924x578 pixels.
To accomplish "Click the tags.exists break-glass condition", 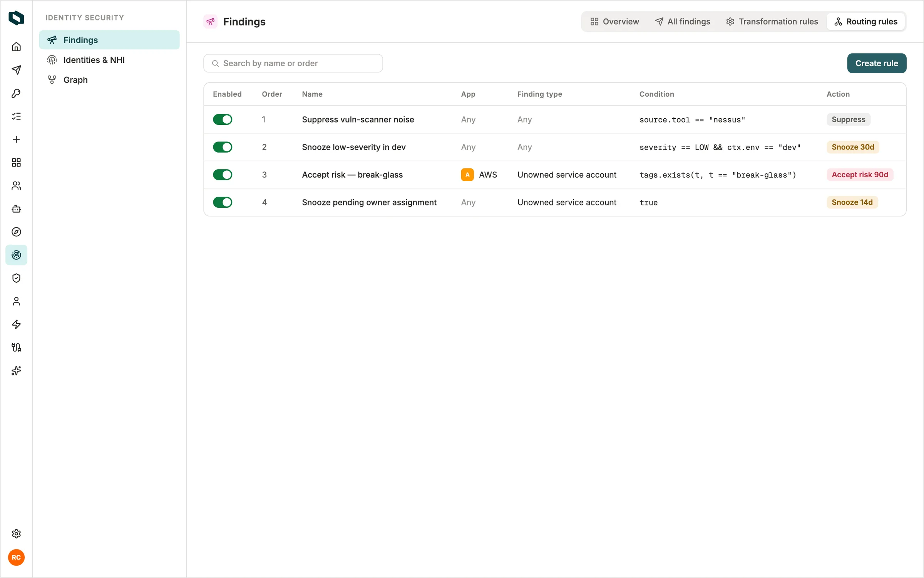I will [718, 175].
